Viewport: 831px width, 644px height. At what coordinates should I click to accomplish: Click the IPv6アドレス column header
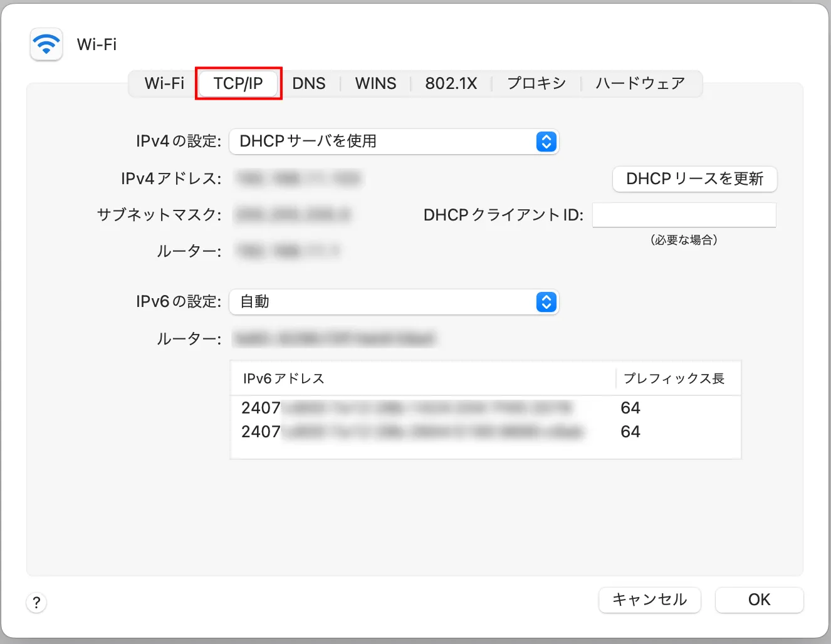(x=424, y=378)
